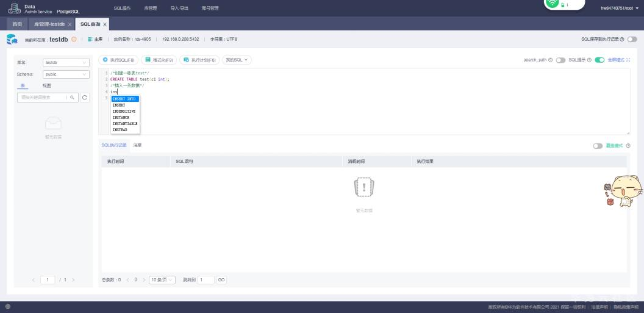Go to next page of execution records

pos(144,280)
